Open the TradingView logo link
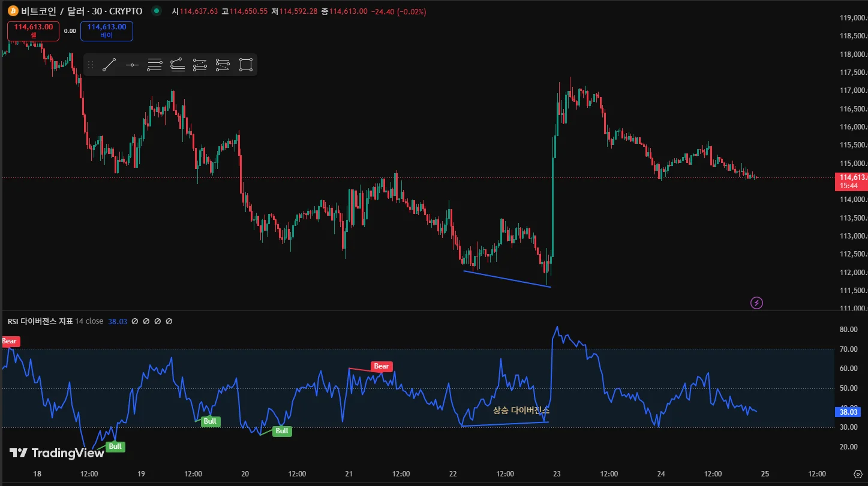 coord(57,453)
